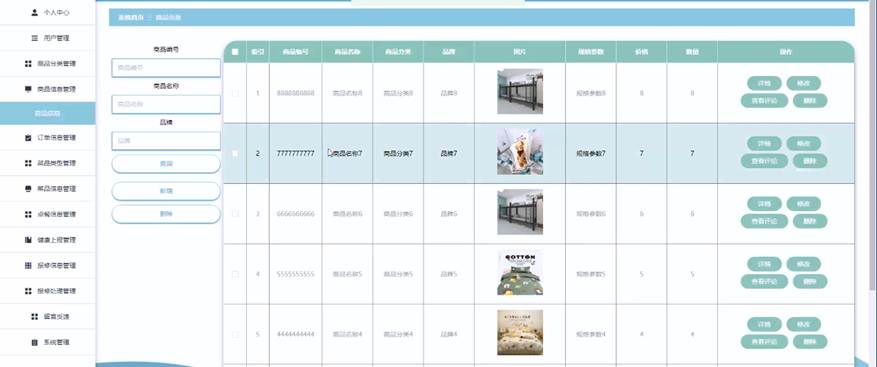Click 查看评论 for product 6666666666
Screen dimensions: 877x367
764,221
